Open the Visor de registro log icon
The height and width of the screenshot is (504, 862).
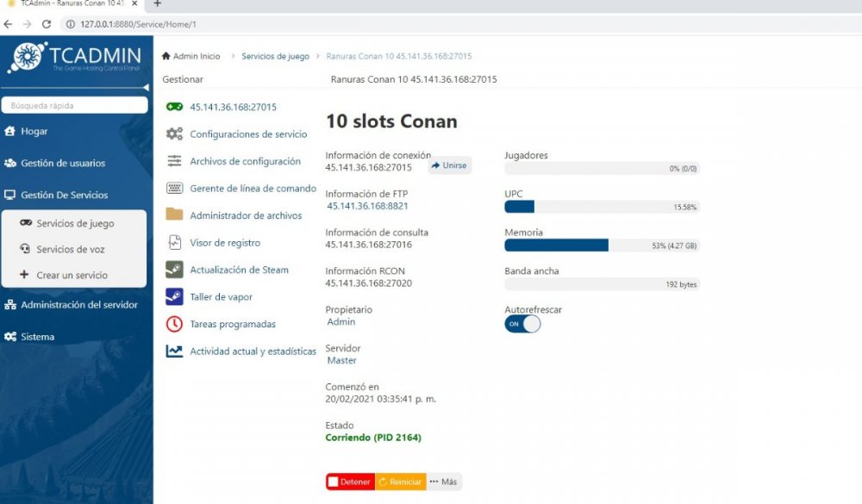click(x=174, y=243)
